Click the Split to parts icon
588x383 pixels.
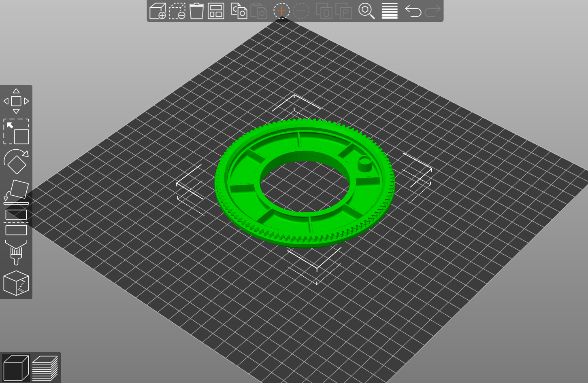(x=343, y=11)
